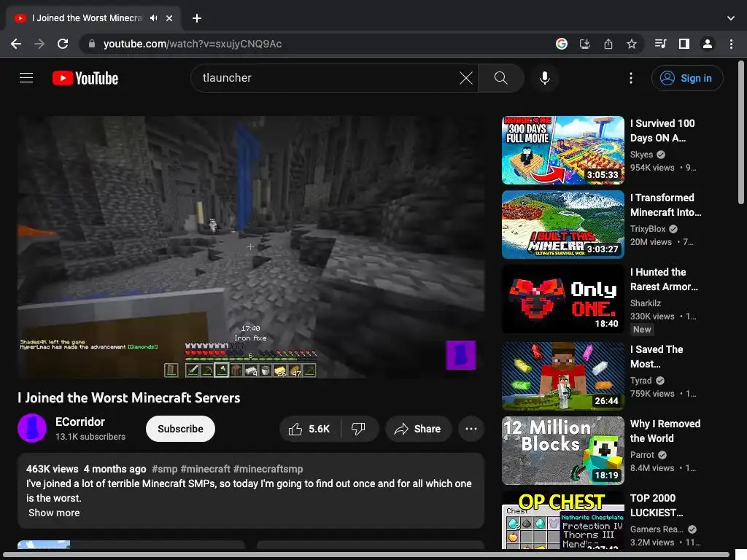Click the Gamers Rea... channel name

(657, 529)
